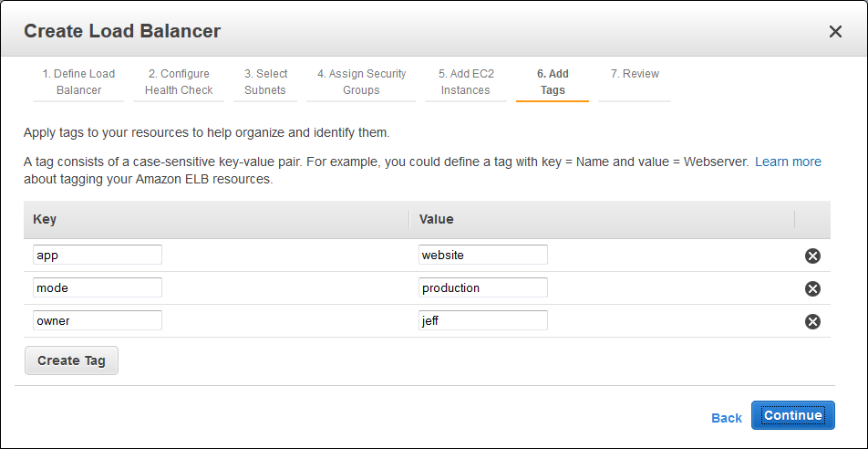Click the app key input field

[x=98, y=255]
